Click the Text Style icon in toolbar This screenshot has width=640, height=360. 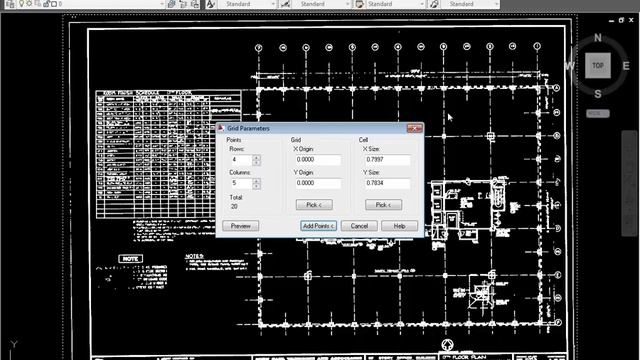tap(211, 4)
